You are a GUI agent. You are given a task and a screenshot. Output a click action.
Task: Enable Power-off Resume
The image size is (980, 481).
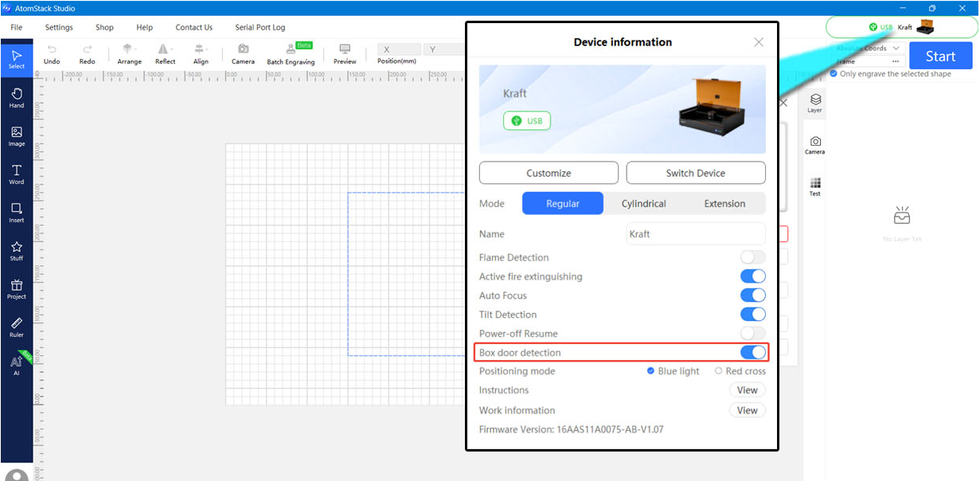753,334
